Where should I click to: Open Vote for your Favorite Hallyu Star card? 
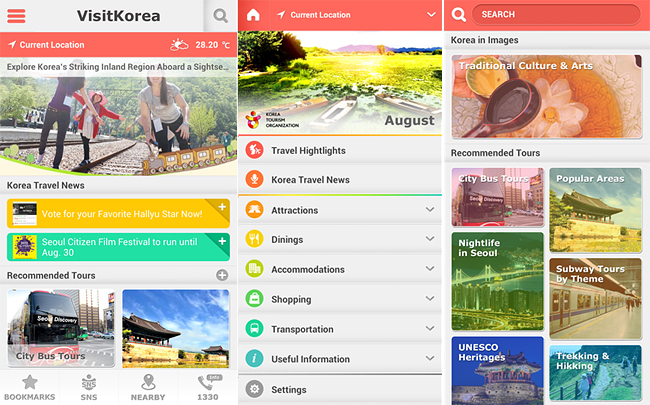(x=118, y=213)
